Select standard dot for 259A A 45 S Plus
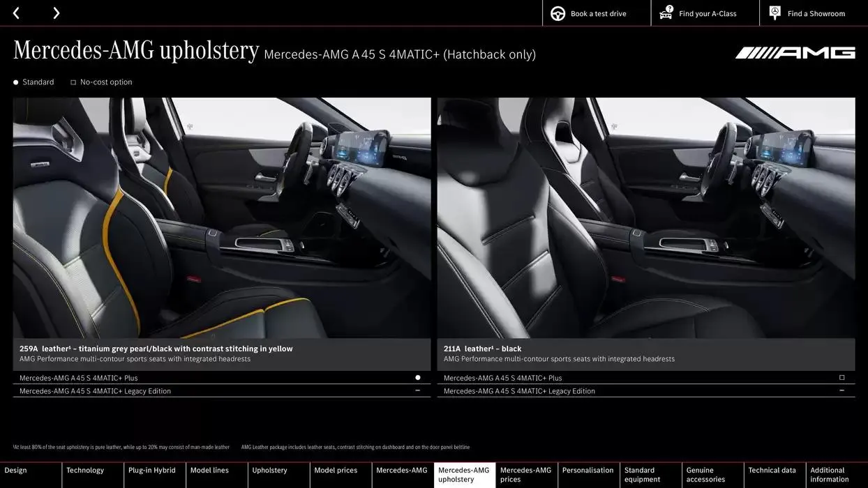The height and width of the screenshot is (488, 868). (x=417, y=378)
